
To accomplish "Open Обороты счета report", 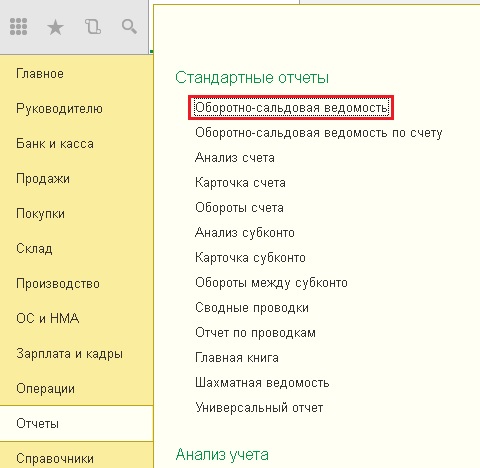I will pos(239,208).
